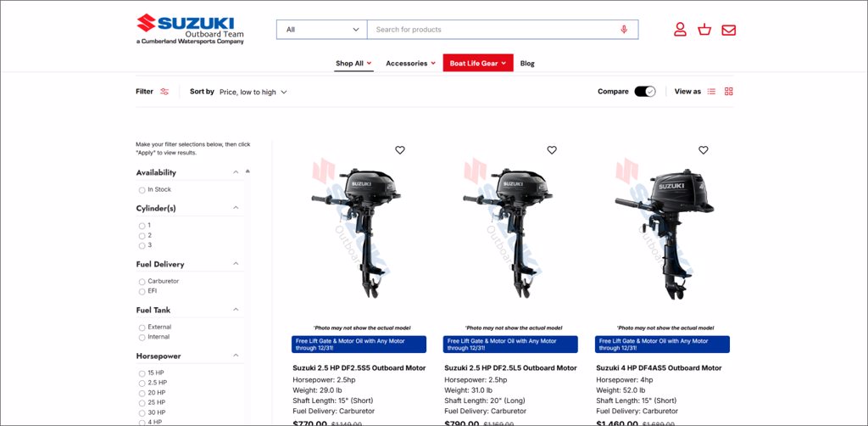868x426 pixels.
Task: Collapse the Horsepower filter section
Action: (236, 356)
